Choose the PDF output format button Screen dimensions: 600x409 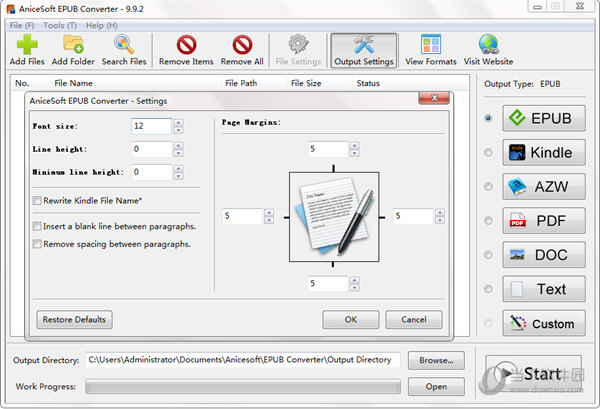544,220
